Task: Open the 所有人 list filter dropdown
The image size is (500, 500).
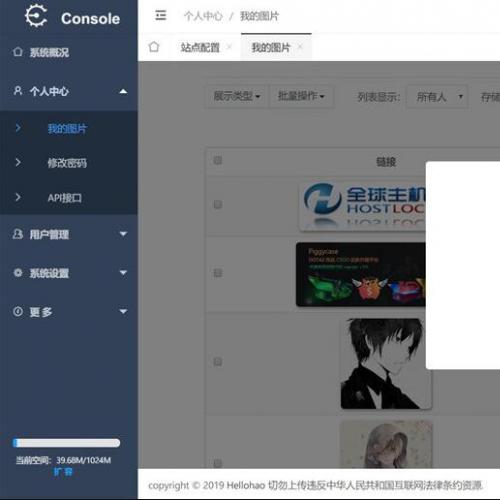Action: click(x=437, y=97)
